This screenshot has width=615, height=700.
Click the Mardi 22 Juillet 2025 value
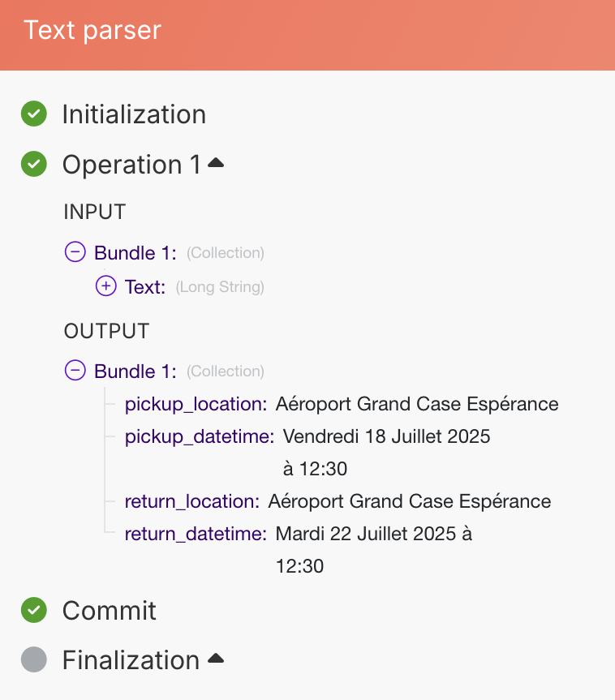point(373,534)
